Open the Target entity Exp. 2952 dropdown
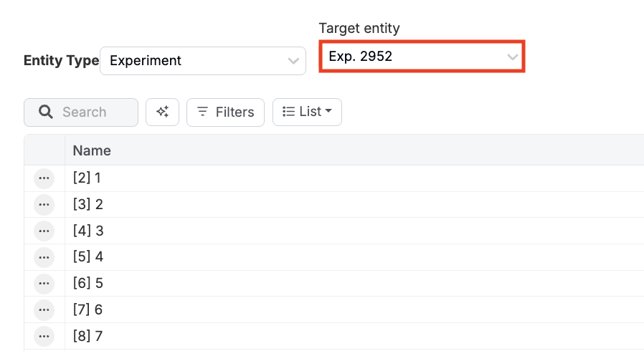This screenshot has height=351, width=644. pyautogui.click(x=422, y=57)
